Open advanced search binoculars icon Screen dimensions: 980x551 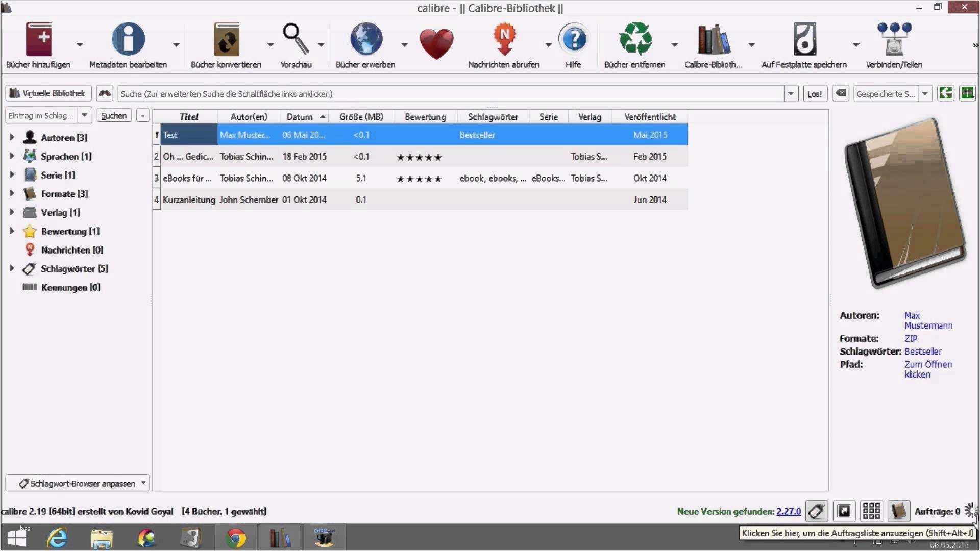(x=105, y=93)
